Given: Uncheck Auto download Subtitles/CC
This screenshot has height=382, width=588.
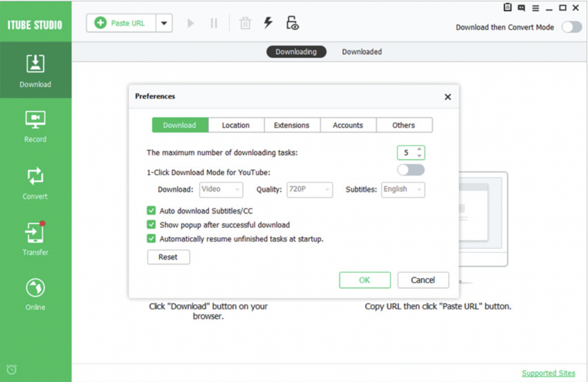Looking at the screenshot, I should [x=151, y=211].
